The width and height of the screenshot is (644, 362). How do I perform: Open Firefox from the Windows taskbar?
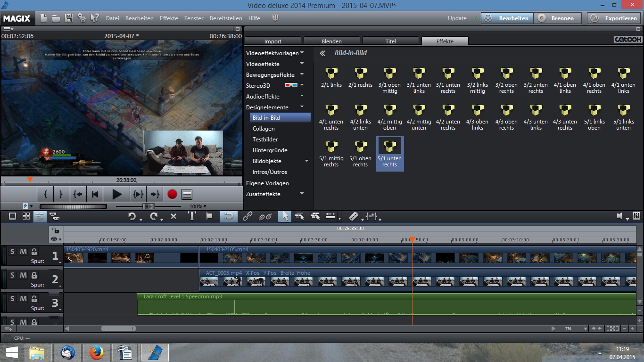pos(96,353)
